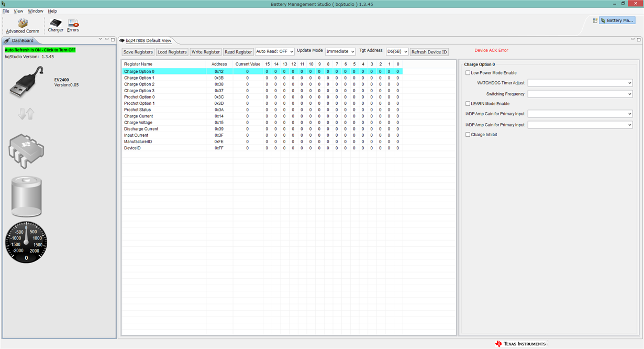Check the Charge Inhibit box
The height and width of the screenshot is (349, 644).
pyautogui.click(x=468, y=135)
